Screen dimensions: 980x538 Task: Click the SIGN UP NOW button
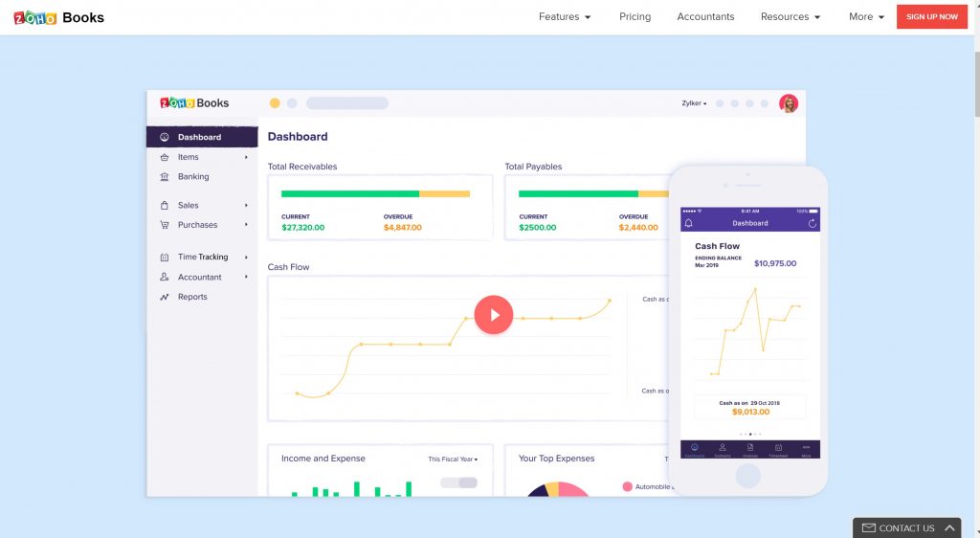coord(932,17)
